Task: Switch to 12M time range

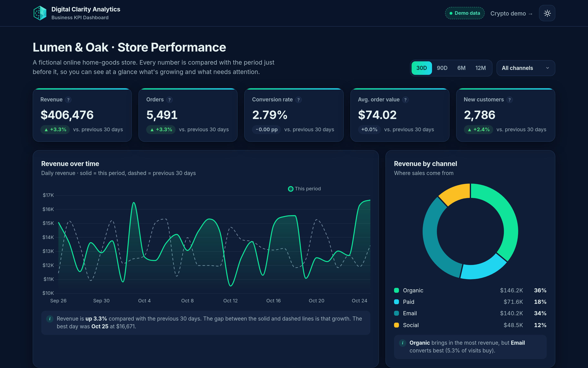Action: coord(481,68)
